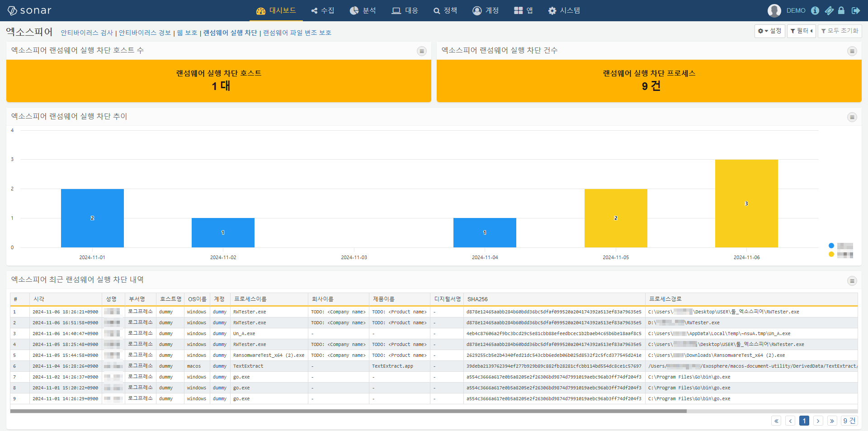The image size is (868, 431).
Task: Sort by the 프로세스이름 column header
Action: tap(269, 299)
